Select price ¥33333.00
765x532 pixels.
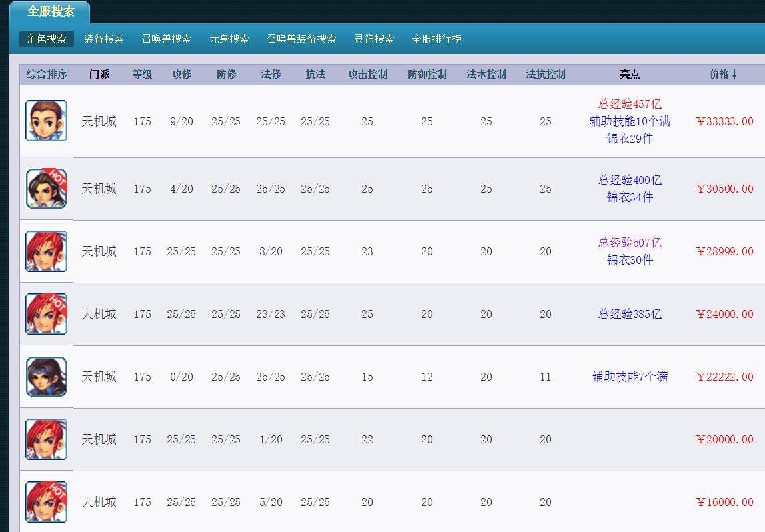[724, 121]
